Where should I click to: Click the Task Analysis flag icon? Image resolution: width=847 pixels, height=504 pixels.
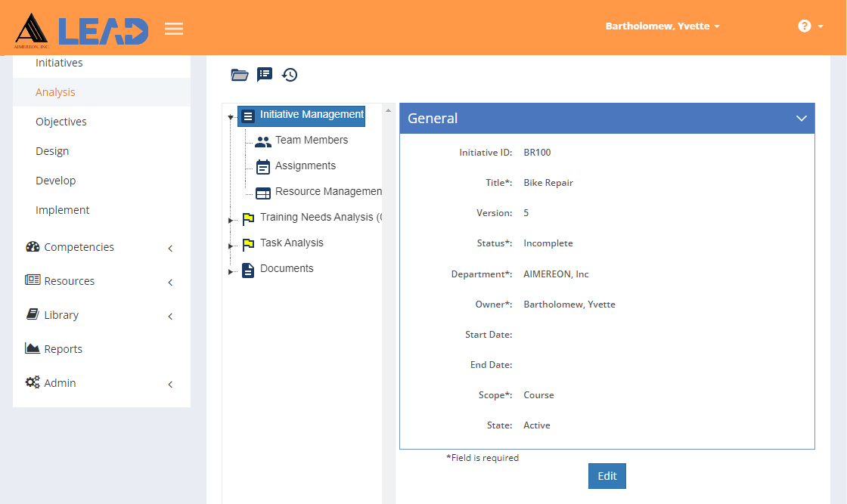pyautogui.click(x=248, y=245)
